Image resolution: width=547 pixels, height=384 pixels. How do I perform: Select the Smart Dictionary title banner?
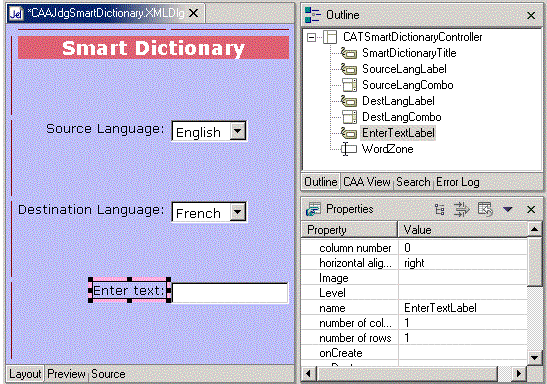point(153,48)
